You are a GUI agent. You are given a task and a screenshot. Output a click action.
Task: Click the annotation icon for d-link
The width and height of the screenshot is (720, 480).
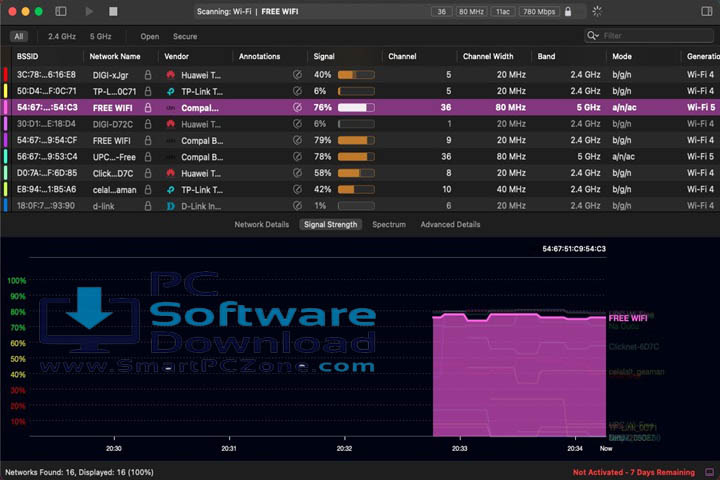(x=298, y=205)
